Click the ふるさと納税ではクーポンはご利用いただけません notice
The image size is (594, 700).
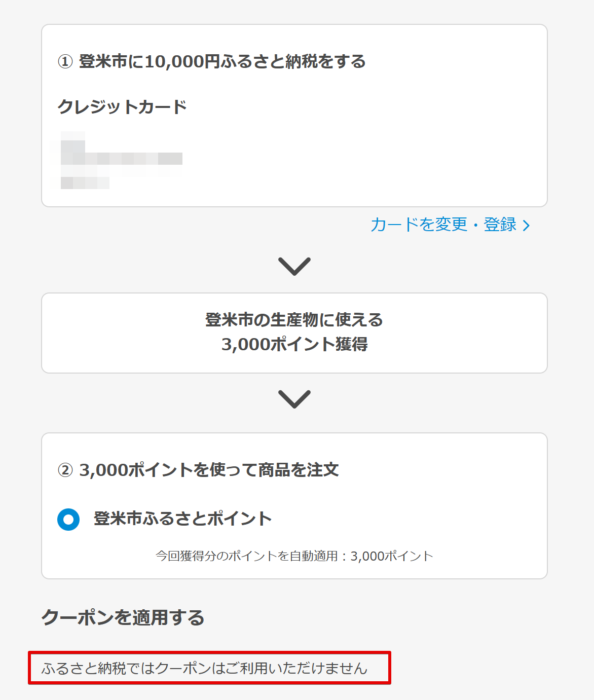click(x=204, y=668)
